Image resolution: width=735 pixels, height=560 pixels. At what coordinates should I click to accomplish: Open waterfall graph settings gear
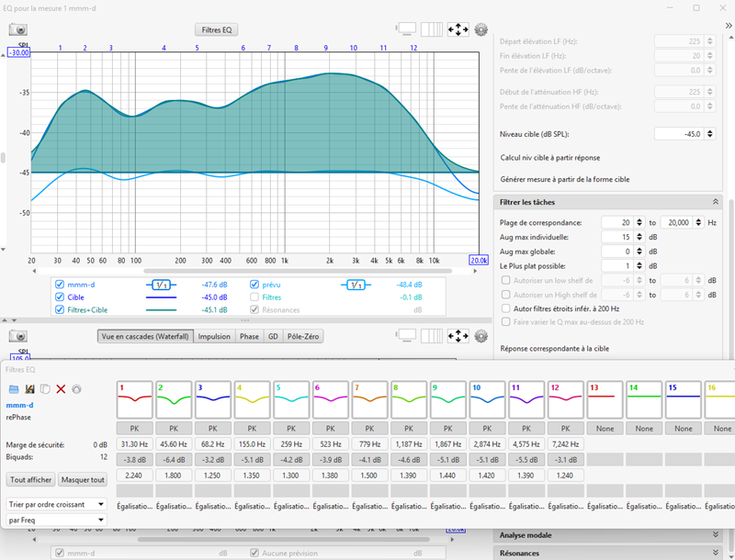point(481,336)
